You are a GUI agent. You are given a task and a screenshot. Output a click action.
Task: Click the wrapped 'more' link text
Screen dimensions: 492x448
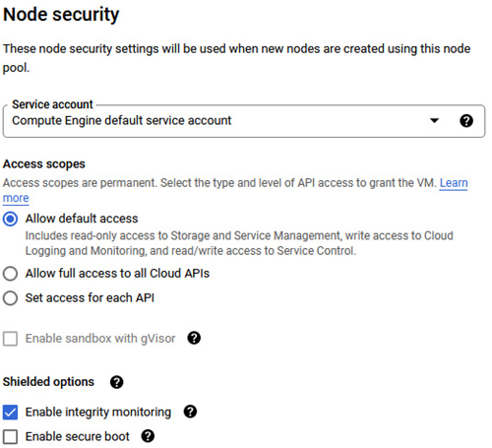(x=16, y=198)
